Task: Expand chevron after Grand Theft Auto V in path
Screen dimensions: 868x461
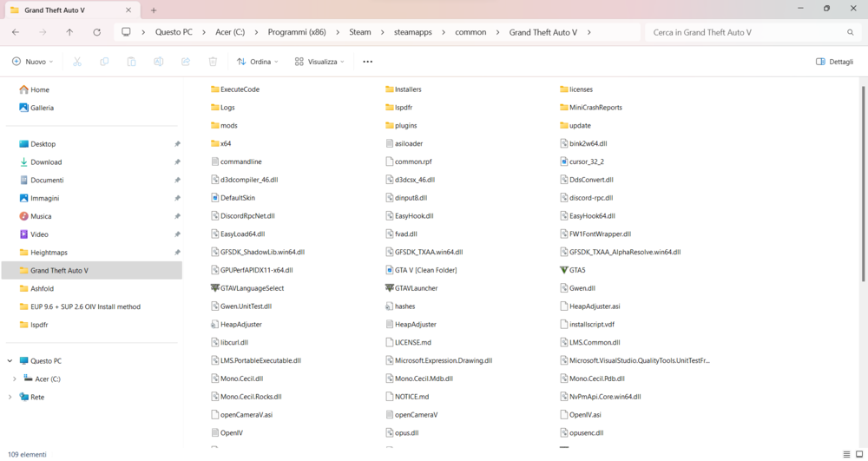Action: coord(589,32)
